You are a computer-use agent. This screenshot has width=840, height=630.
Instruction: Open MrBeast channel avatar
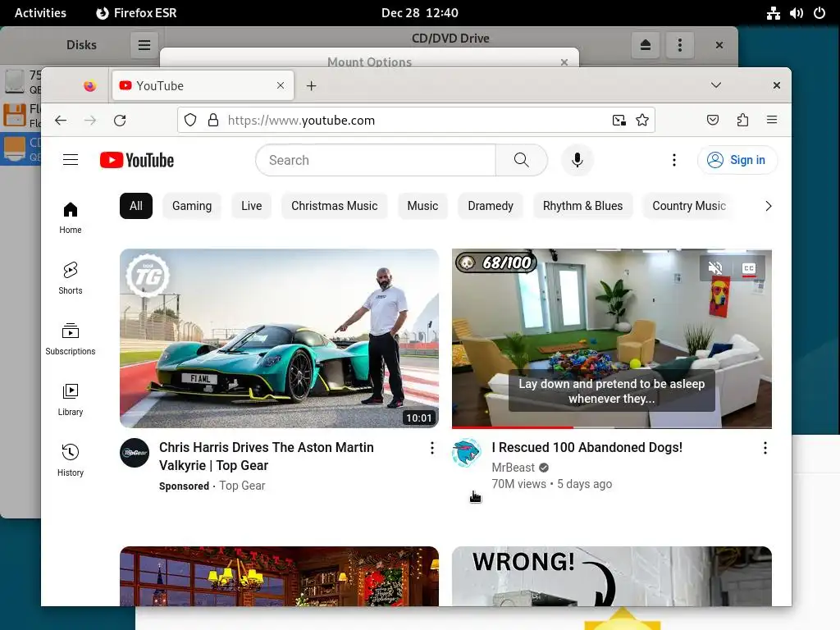coord(467,453)
